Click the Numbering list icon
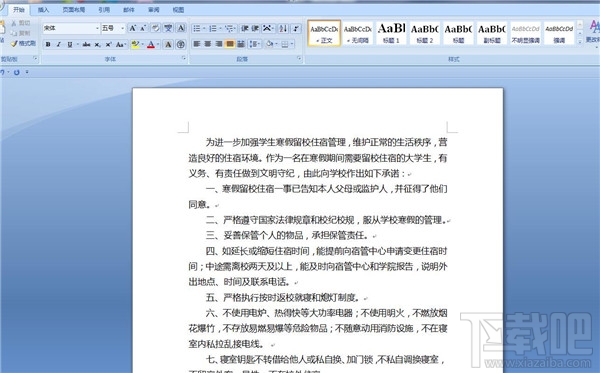The height and width of the screenshot is (373, 600). pyautogui.click(x=213, y=28)
